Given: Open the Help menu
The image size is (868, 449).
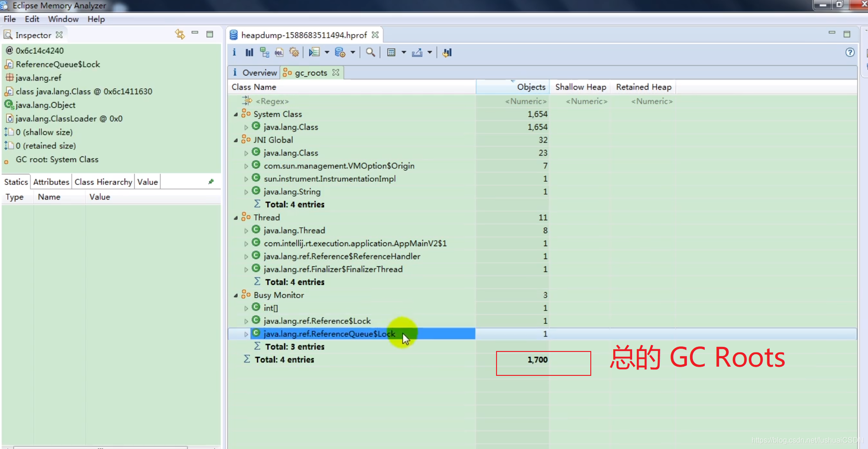Looking at the screenshot, I should [x=96, y=19].
